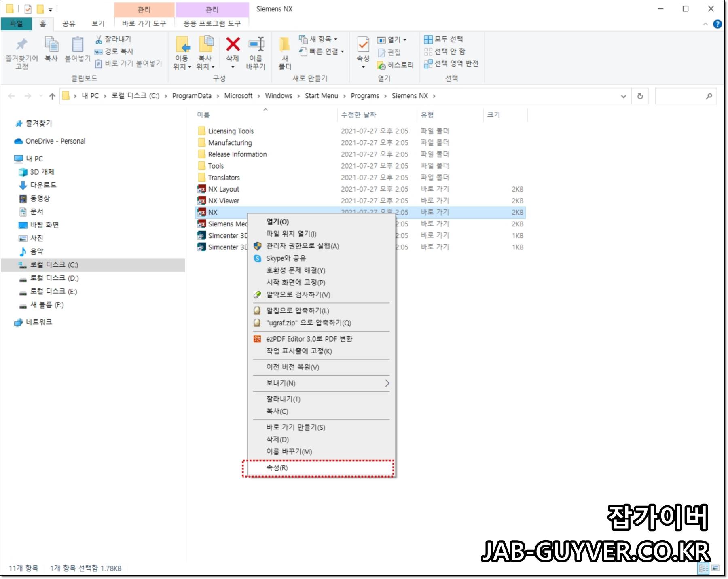Click the Copy path (경로 복사) ribbon item
Image resolution: width=728 pixels, height=579 pixels.
pyautogui.click(x=114, y=51)
